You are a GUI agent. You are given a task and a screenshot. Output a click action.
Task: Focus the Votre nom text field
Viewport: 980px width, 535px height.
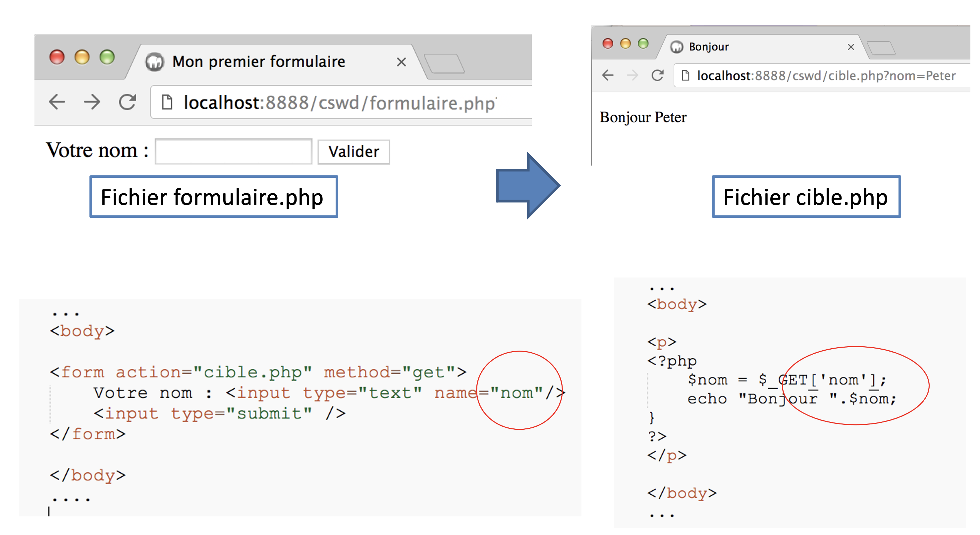[234, 151]
